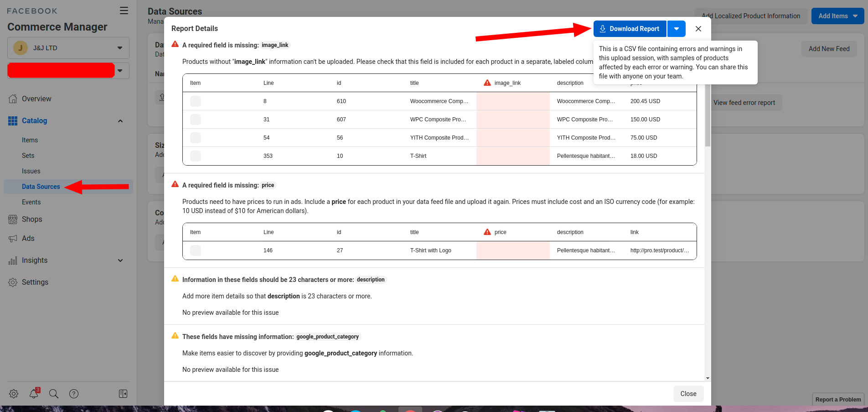Click price cell '18.00 USD'

coord(644,156)
